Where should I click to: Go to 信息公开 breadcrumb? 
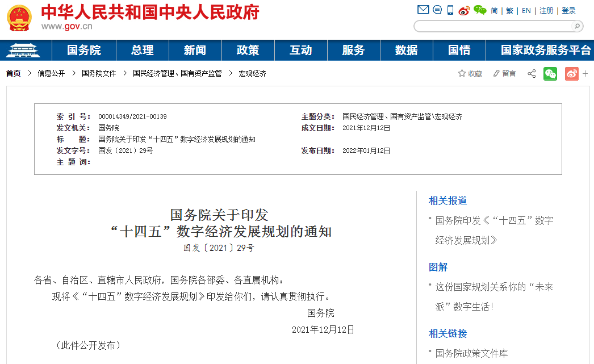[x=51, y=73]
